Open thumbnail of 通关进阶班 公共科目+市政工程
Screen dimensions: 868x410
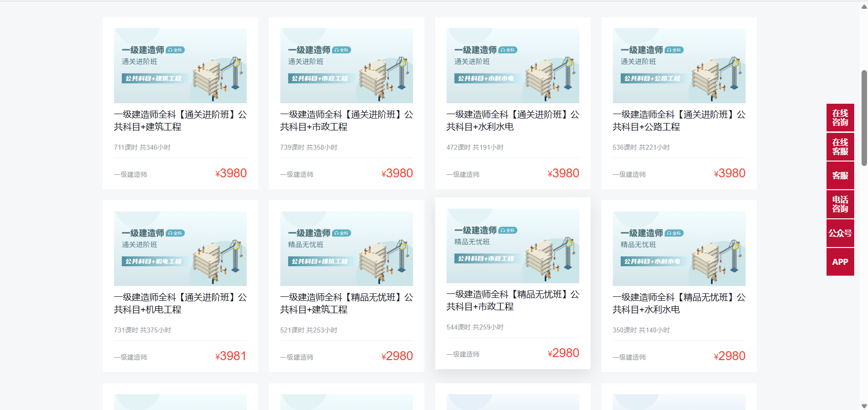(x=346, y=66)
